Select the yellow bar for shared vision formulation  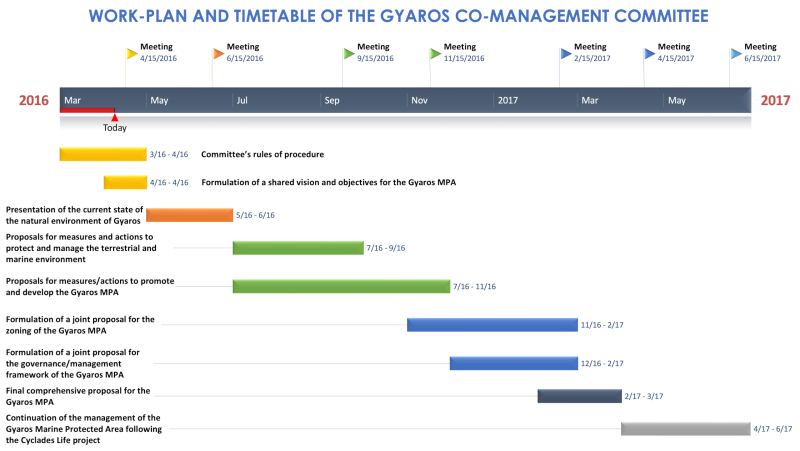click(125, 182)
